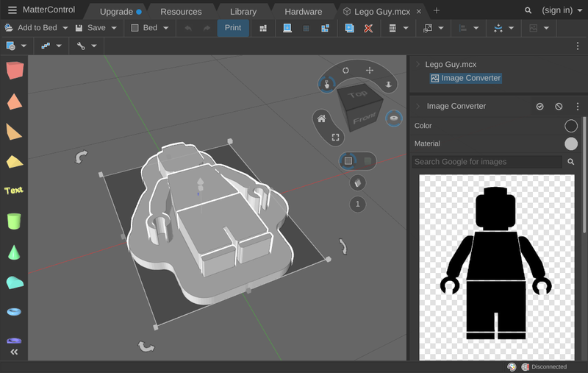Click the home view button
This screenshot has height=373, width=588.
pyautogui.click(x=321, y=119)
